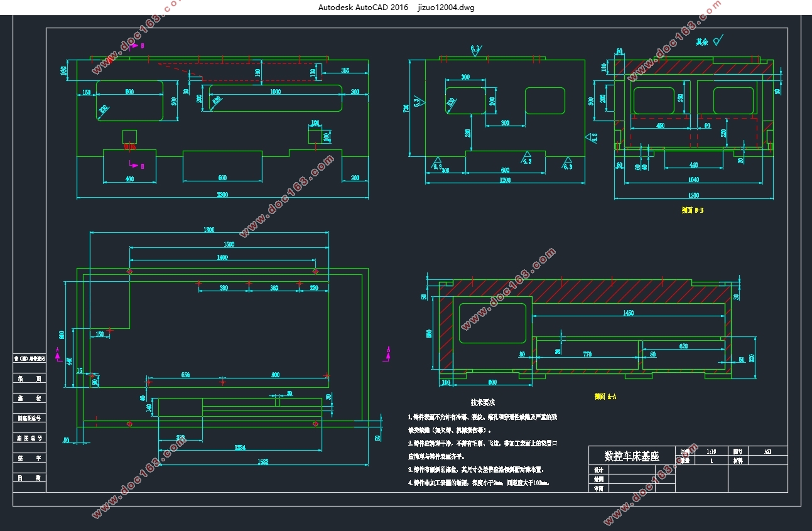Click the 655 dimension text

(x=185, y=375)
